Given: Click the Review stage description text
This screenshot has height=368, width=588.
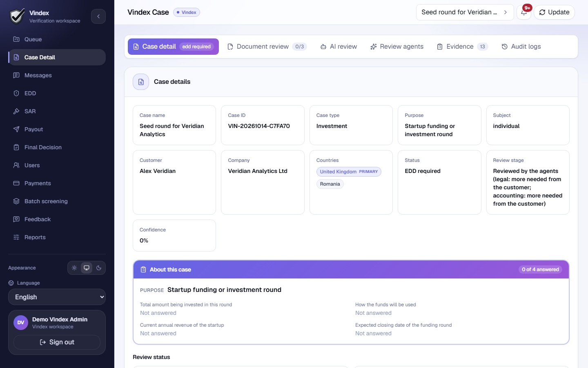Looking at the screenshot, I should pyautogui.click(x=528, y=187).
